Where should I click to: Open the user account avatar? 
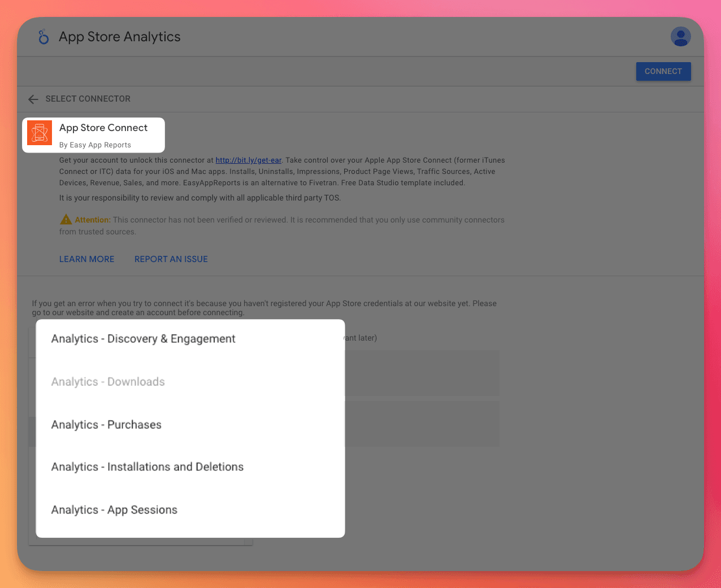[680, 37]
